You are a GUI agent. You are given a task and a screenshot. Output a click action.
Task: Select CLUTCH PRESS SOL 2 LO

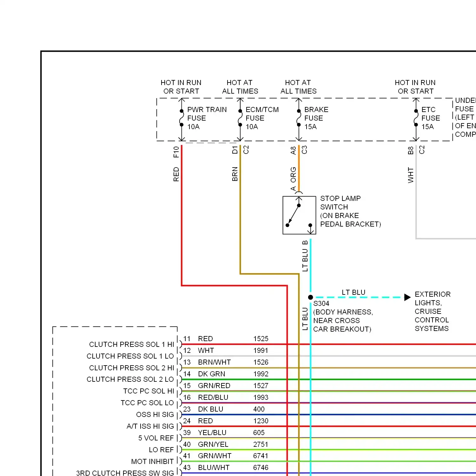point(130,379)
